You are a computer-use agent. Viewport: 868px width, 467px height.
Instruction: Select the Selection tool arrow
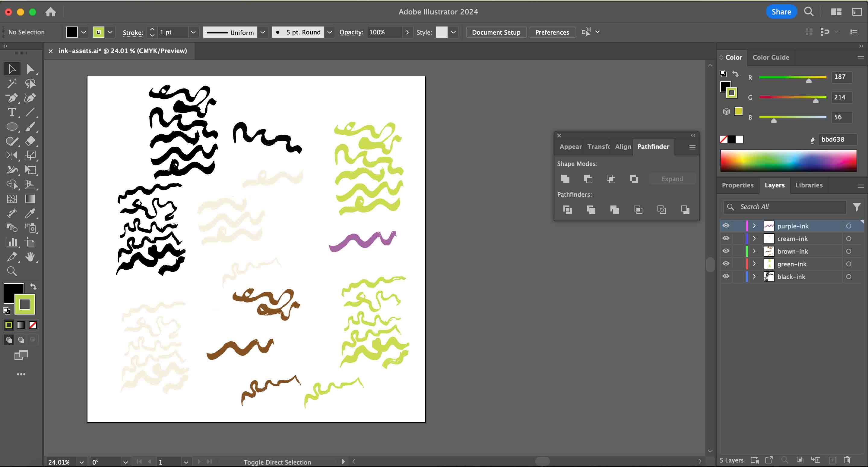tap(12, 69)
